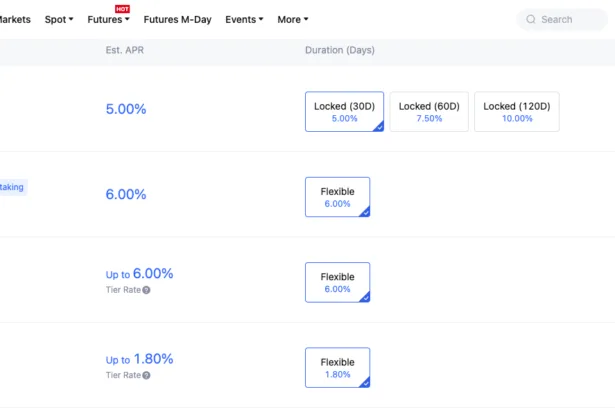The width and height of the screenshot is (615, 410).
Task: Click into the Search text field
Action: tap(570, 19)
